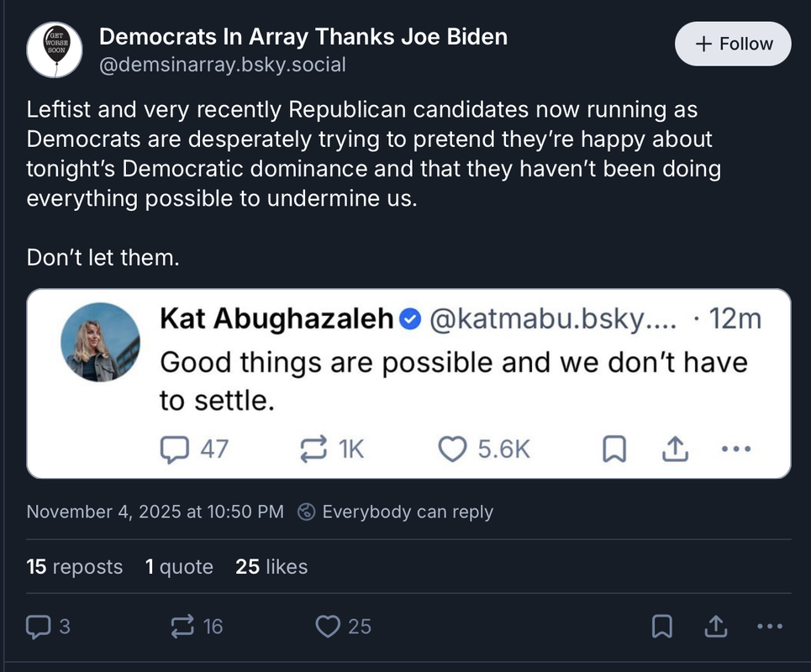Screen dimensions: 811x672
Task: Bookmark the quoted Kat Abughazaleh post
Action: tap(614, 450)
